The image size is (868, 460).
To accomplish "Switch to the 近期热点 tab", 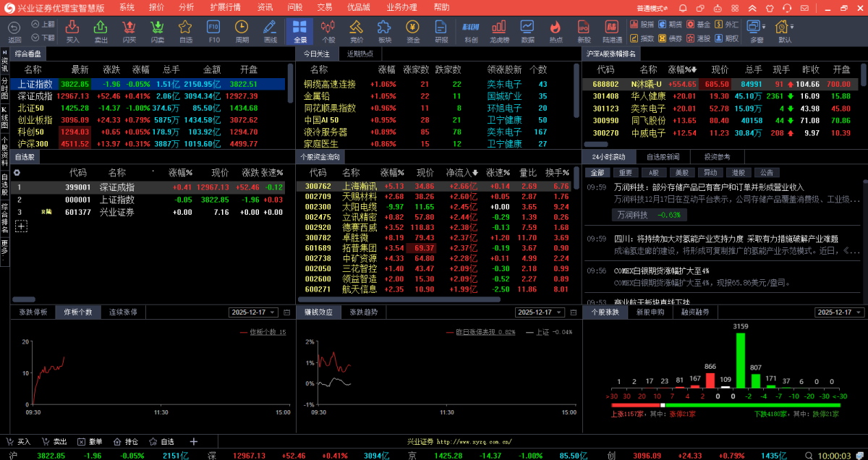I will (360, 54).
